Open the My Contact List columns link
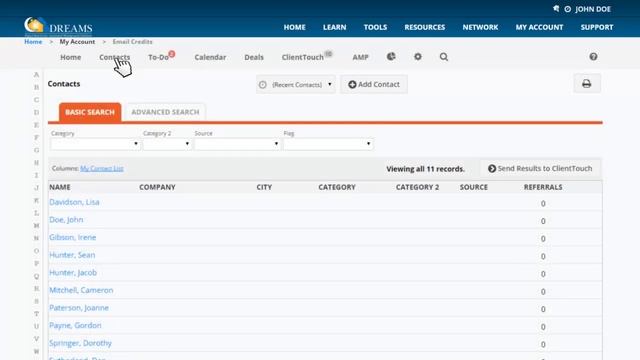 102,168
